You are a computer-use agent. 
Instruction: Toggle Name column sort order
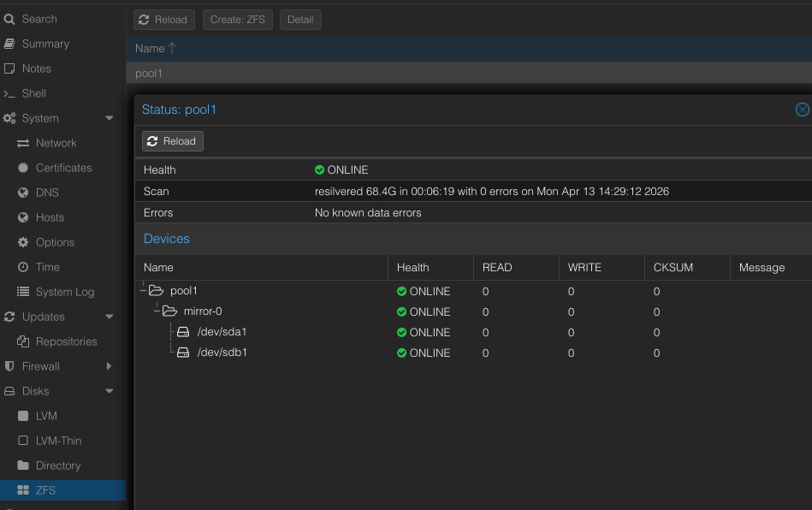(154, 48)
